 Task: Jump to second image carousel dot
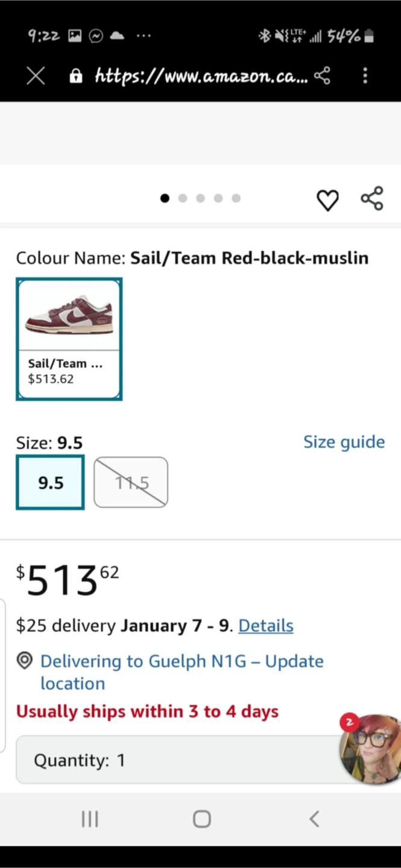183,198
